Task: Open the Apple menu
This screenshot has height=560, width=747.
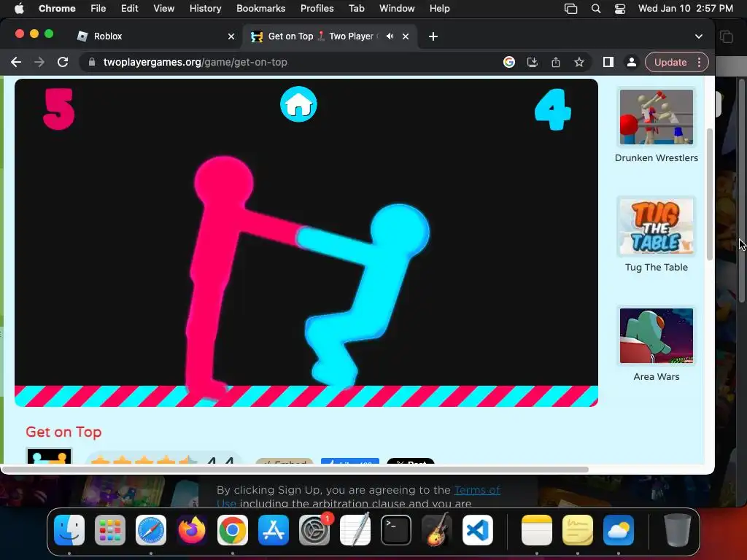Action: point(19,9)
